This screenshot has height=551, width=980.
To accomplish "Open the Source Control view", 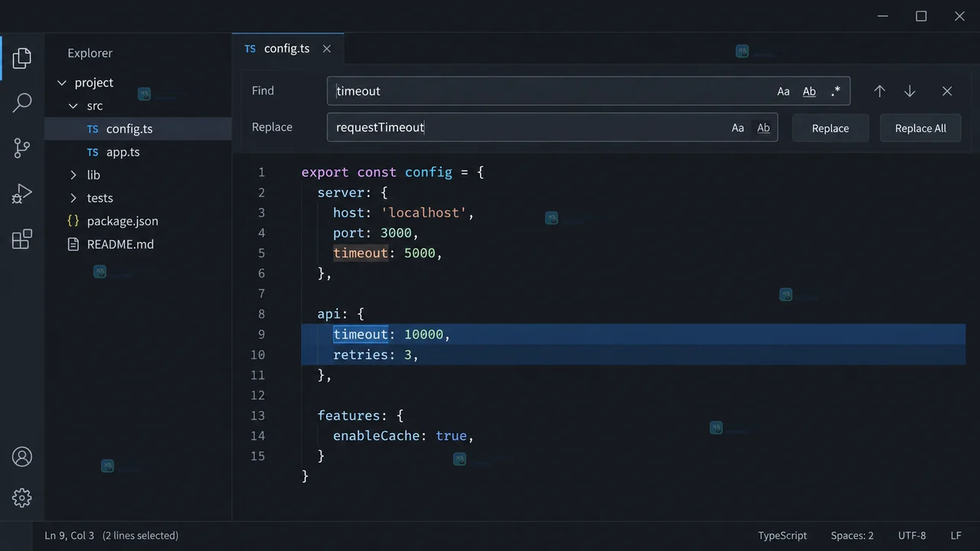I will click(x=22, y=148).
